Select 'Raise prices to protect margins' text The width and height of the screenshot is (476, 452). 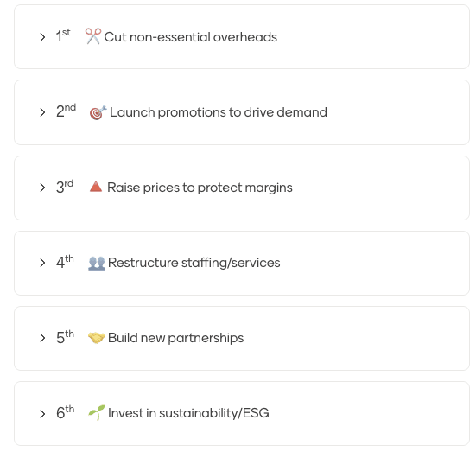(200, 188)
